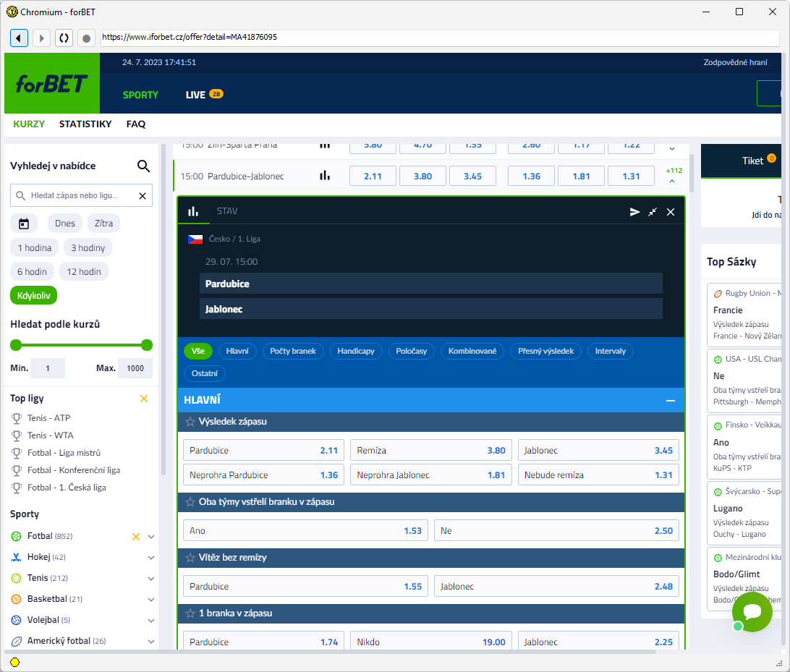Select the Zítra time filter

pos(103,224)
